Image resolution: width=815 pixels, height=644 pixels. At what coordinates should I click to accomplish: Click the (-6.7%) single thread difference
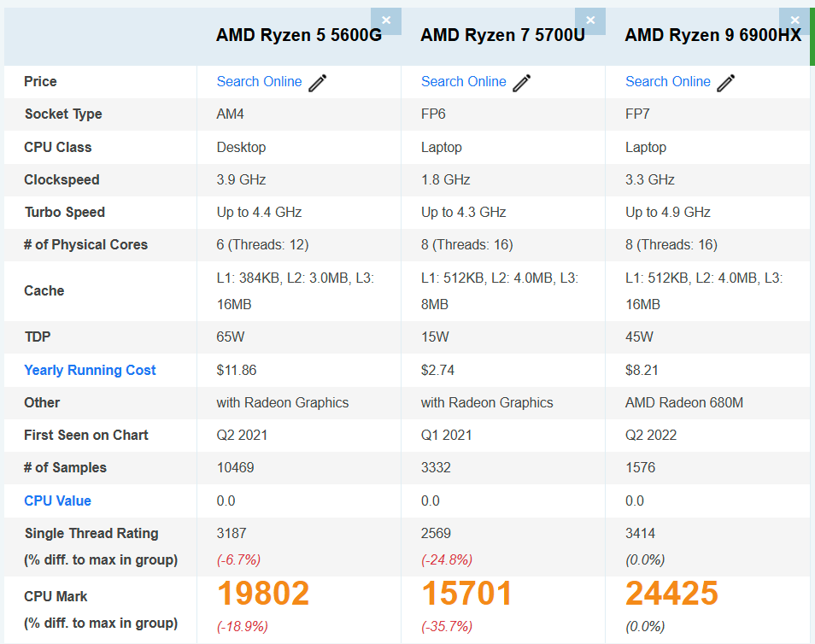(x=238, y=559)
